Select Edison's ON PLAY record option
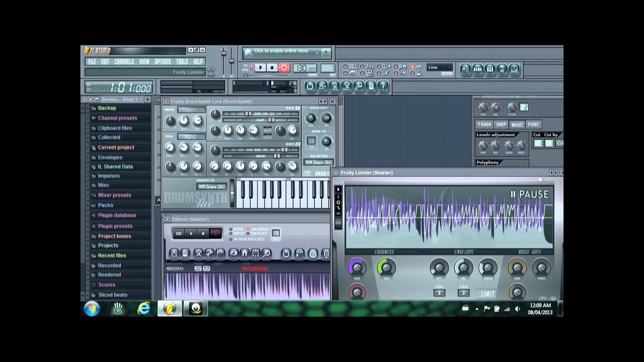This screenshot has width=644, height=362. 248,234
